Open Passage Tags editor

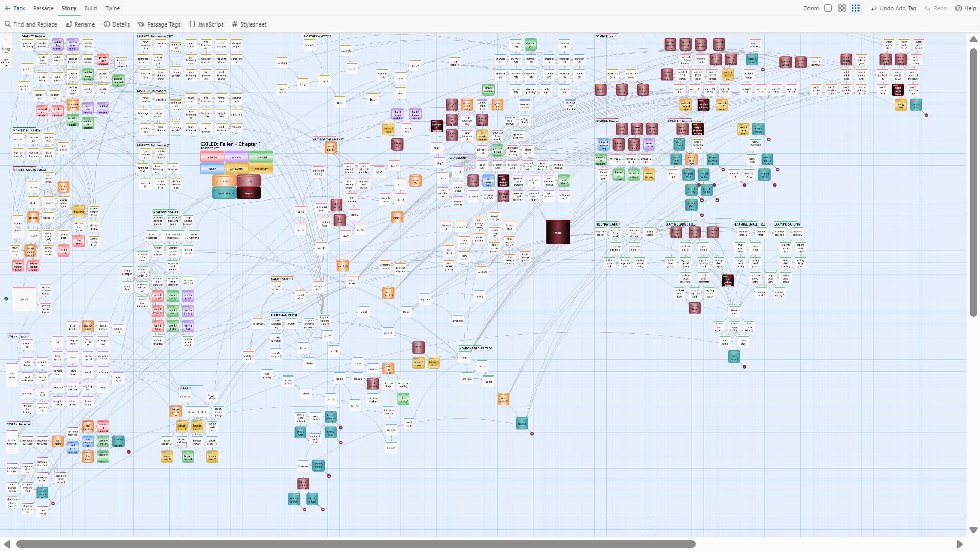pos(159,24)
